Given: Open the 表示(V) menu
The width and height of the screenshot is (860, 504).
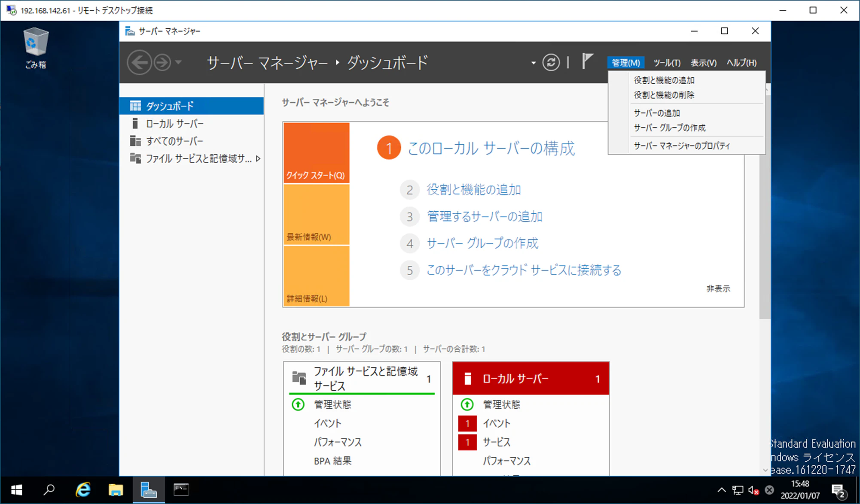Looking at the screenshot, I should 703,63.
